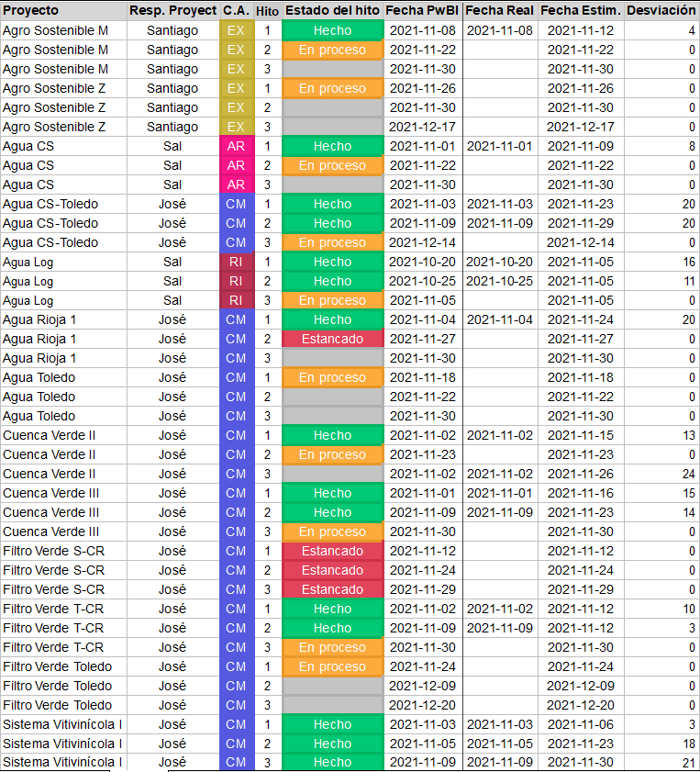700x772 pixels.
Task: Select the Resp. Proyect column header
Action: pyautogui.click(x=172, y=10)
